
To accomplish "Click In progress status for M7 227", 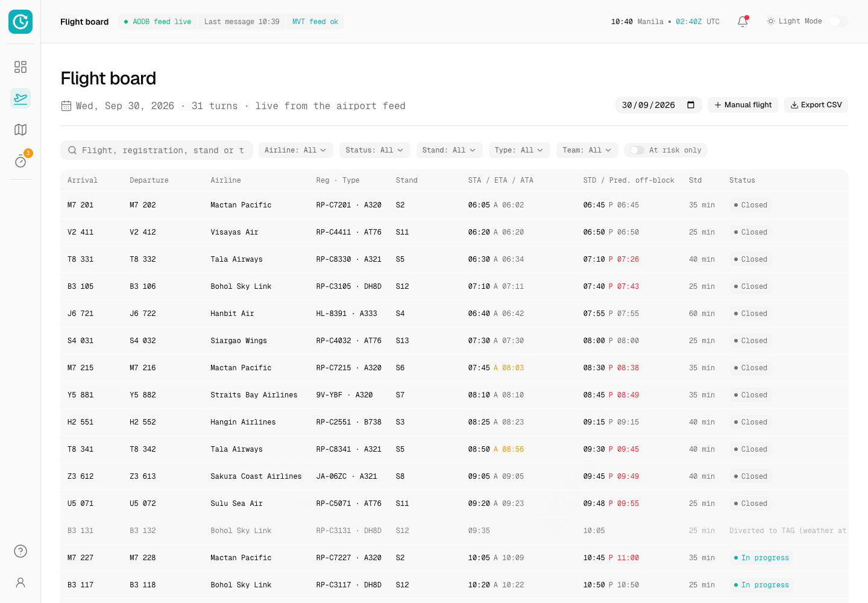I will click(x=761, y=558).
